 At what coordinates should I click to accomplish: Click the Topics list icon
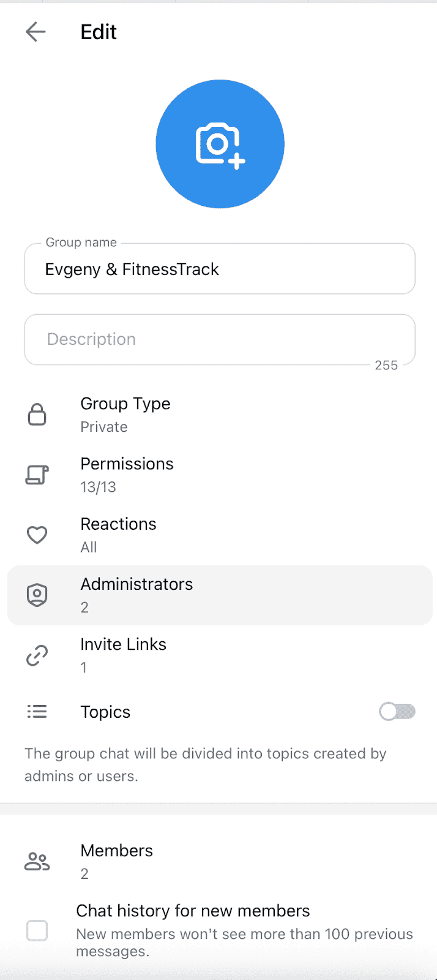37,711
